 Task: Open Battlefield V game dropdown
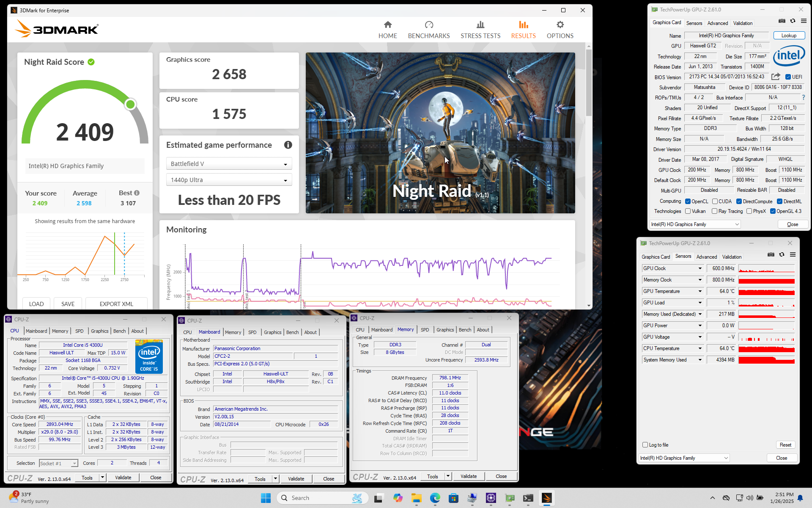point(229,164)
